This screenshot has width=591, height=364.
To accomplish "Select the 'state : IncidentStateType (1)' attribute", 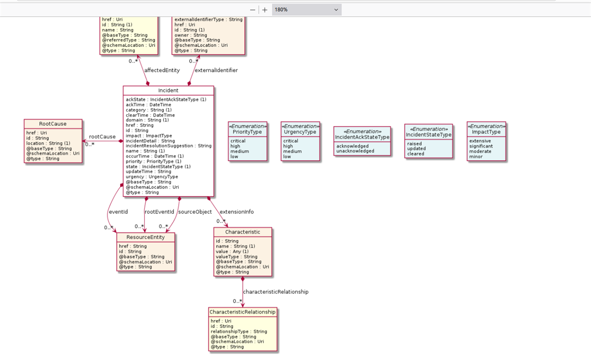I will (x=158, y=167).
